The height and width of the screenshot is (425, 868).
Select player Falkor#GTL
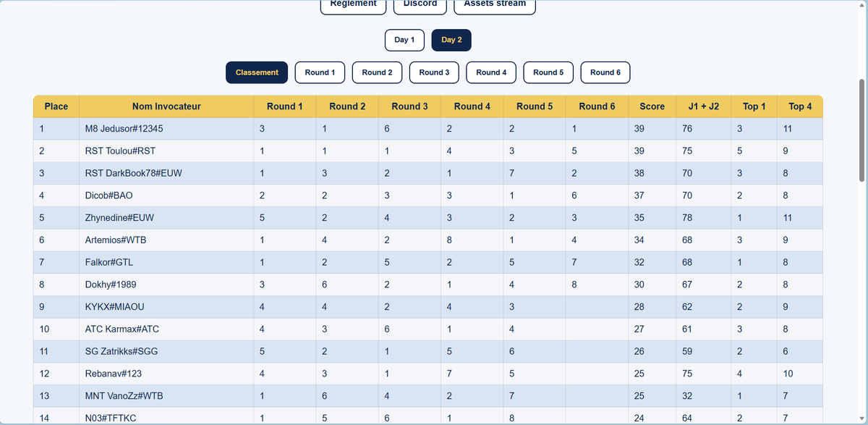(x=109, y=263)
